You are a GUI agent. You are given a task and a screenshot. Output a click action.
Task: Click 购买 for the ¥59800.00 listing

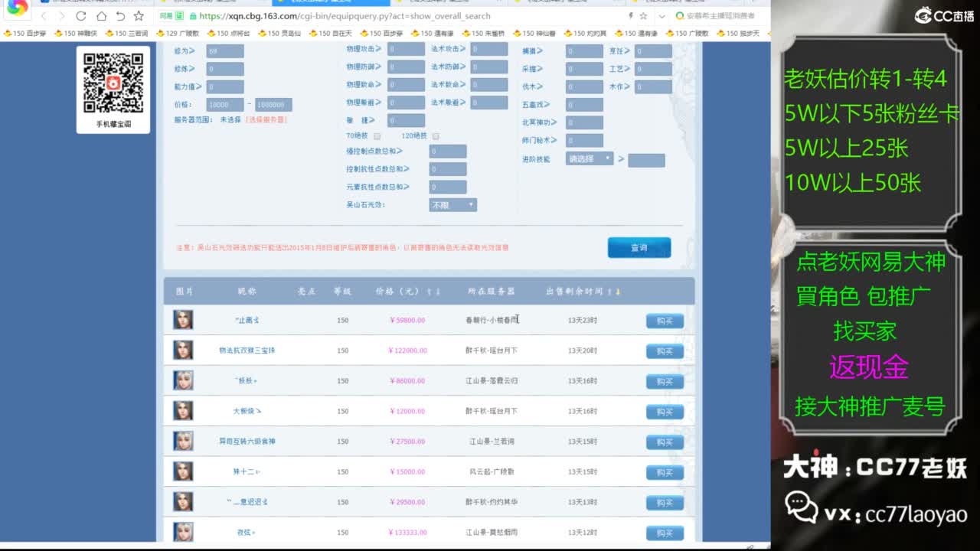point(664,321)
